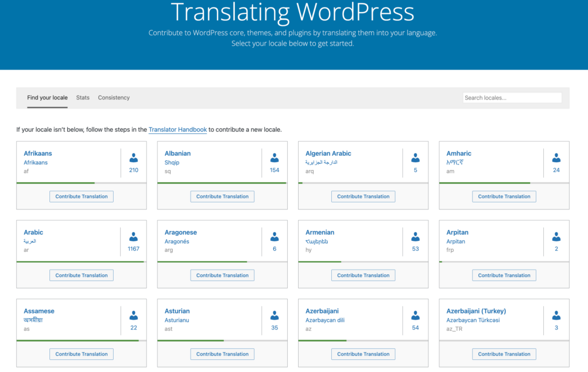Viewport: 588px width, 372px height.
Task: Click the Translating WordPress heading
Action: click(x=292, y=11)
